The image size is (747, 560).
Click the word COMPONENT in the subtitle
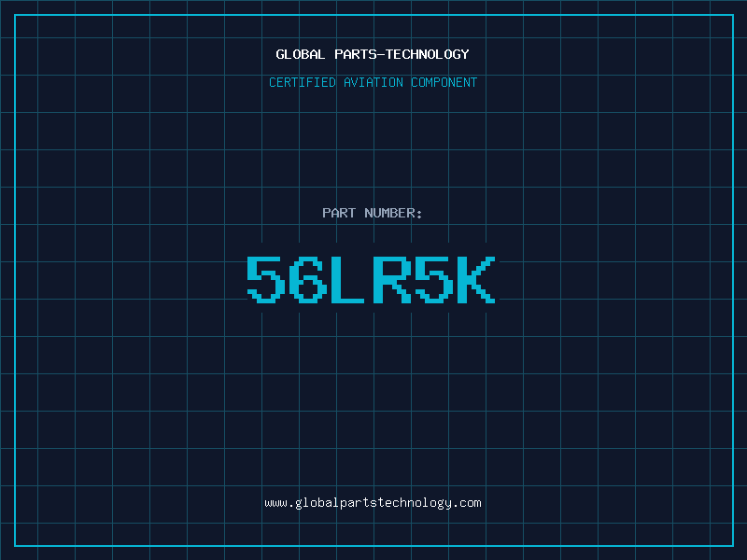coord(444,82)
